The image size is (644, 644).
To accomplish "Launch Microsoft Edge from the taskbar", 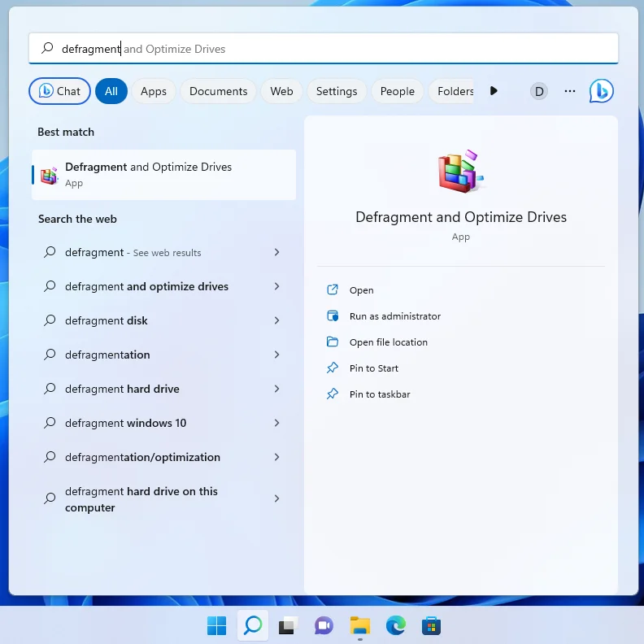I will [395, 625].
